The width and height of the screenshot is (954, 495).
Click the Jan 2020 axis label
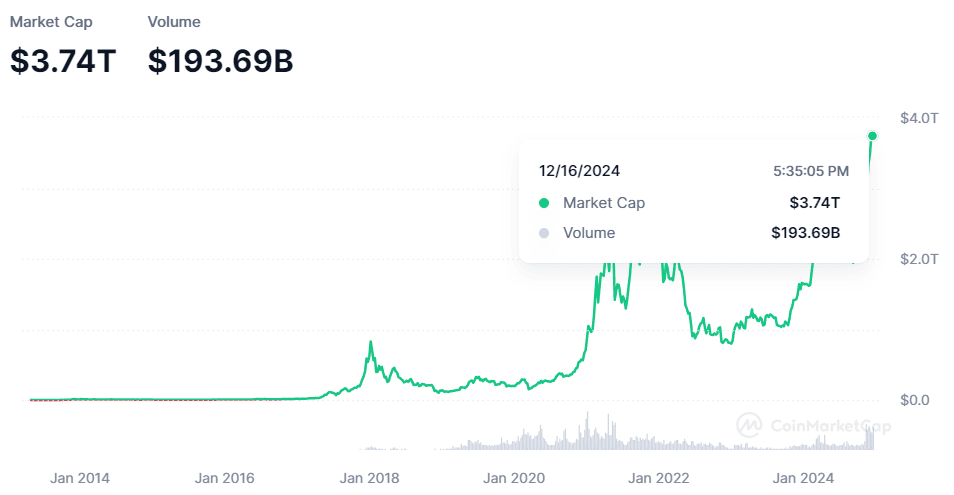(514, 478)
